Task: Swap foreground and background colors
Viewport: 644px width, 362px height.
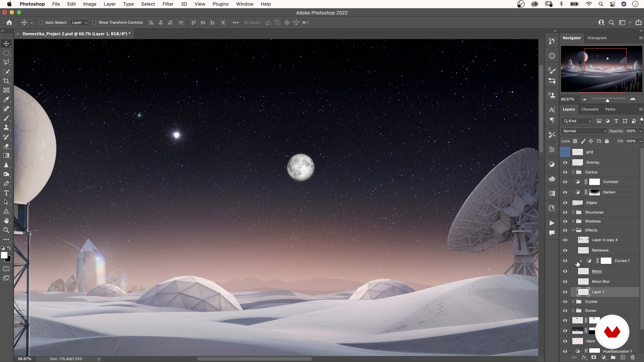Action: [9, 248]
